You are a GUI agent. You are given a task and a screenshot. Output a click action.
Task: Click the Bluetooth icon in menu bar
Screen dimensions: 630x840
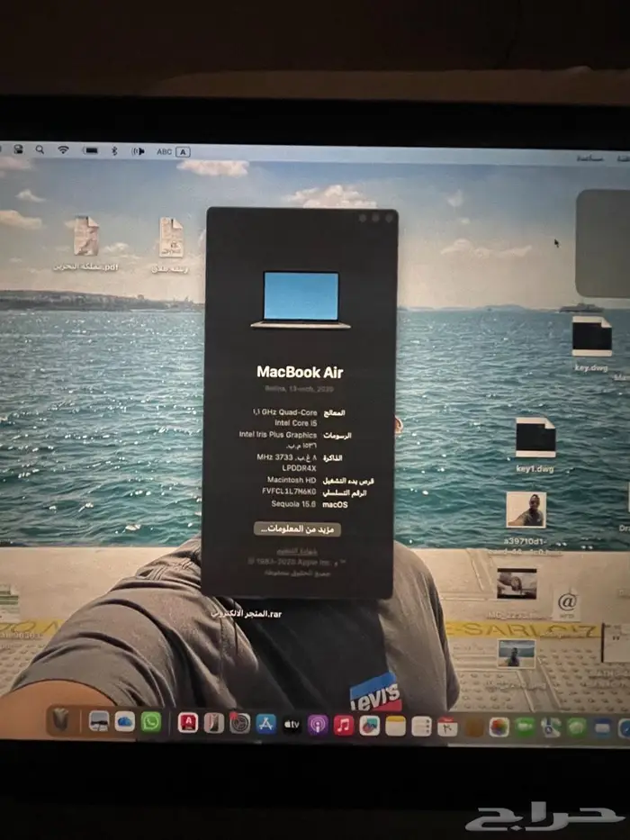114,150
